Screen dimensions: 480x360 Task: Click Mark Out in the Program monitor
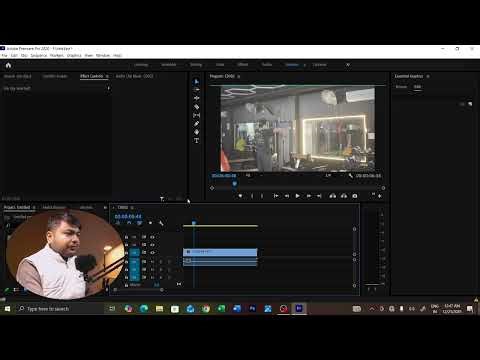click(x=262, y=196)
